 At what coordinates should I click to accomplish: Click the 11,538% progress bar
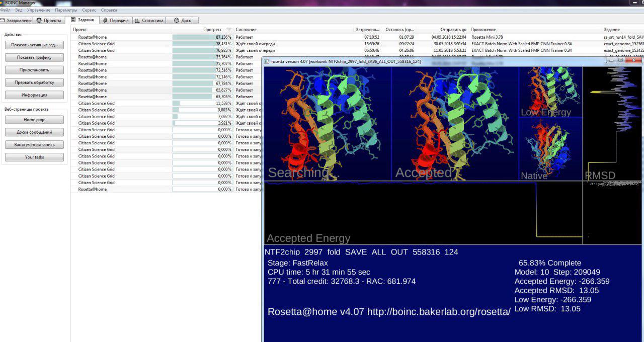[x=202, y=103]
